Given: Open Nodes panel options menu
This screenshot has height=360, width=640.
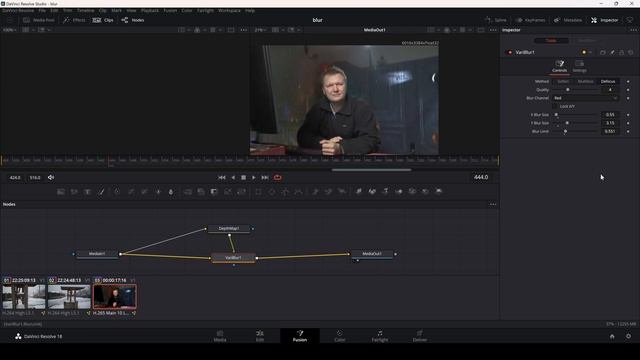Looking at the screenshot, I should pyautogui.click(x=493, y=204).
